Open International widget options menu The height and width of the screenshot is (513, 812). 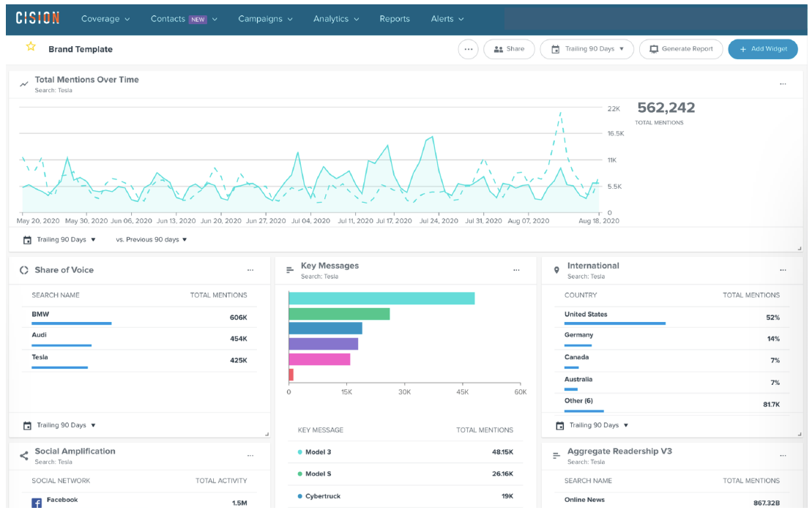(x=783, y=270)
